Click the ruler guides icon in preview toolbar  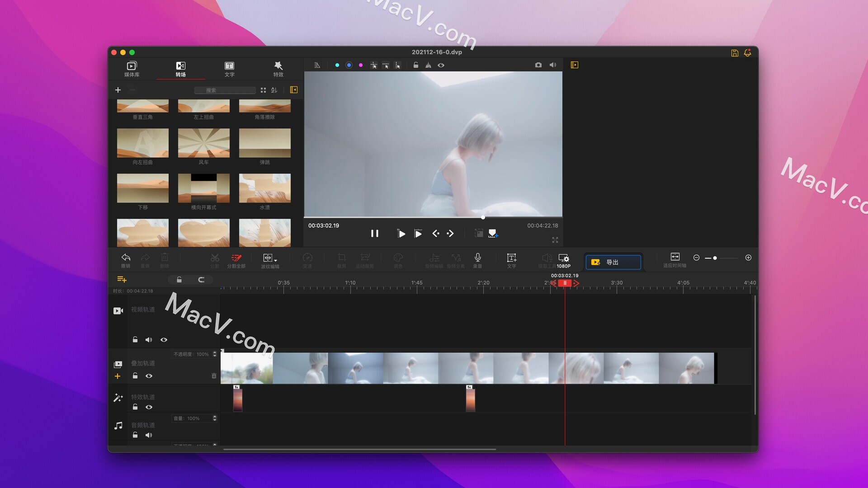coord(317,65)
